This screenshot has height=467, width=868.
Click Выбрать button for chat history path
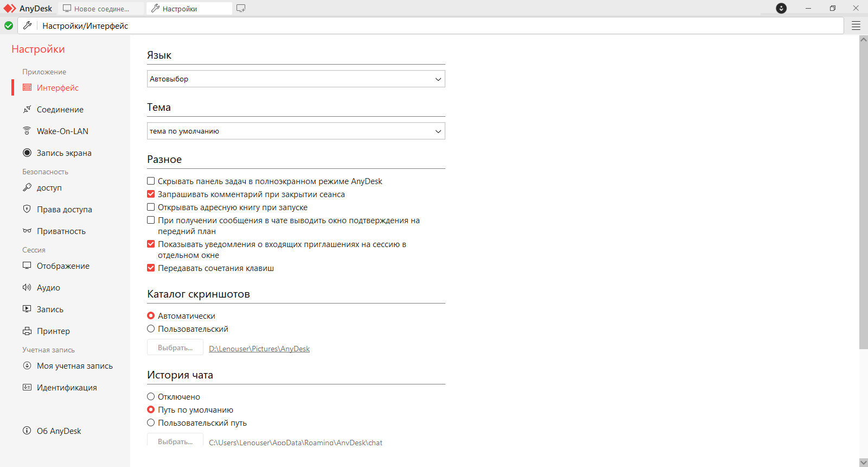pos(175,440)
